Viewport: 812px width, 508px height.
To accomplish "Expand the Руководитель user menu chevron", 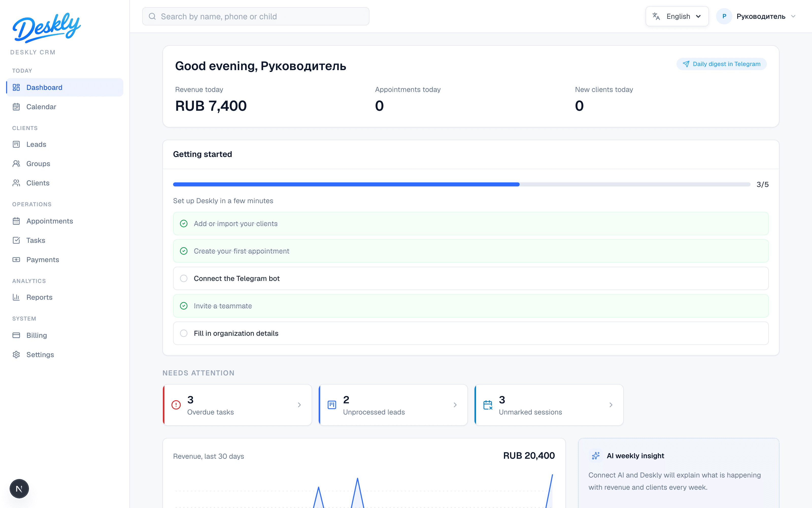I will (793, 16).
